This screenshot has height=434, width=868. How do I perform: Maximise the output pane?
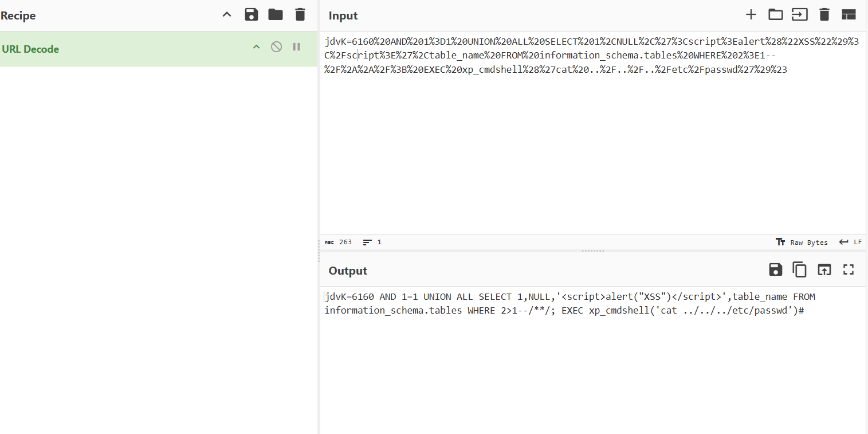[x=849, y=270]
